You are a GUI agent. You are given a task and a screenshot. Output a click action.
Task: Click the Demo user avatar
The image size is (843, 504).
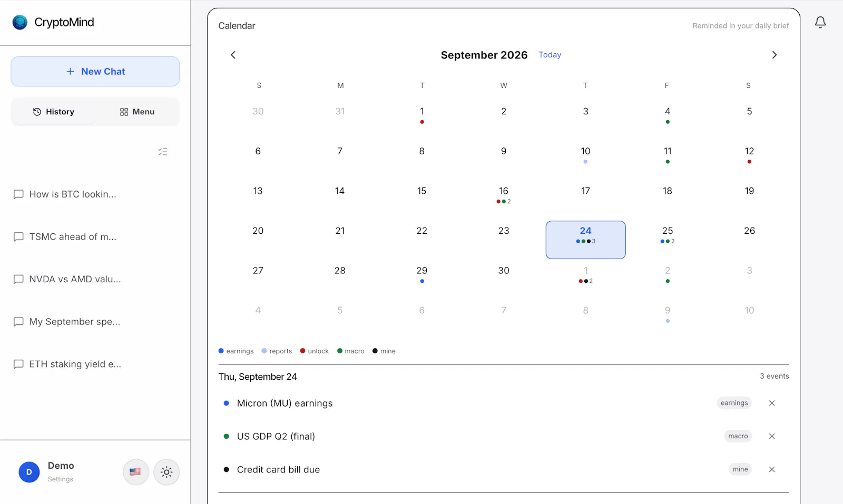29,472
